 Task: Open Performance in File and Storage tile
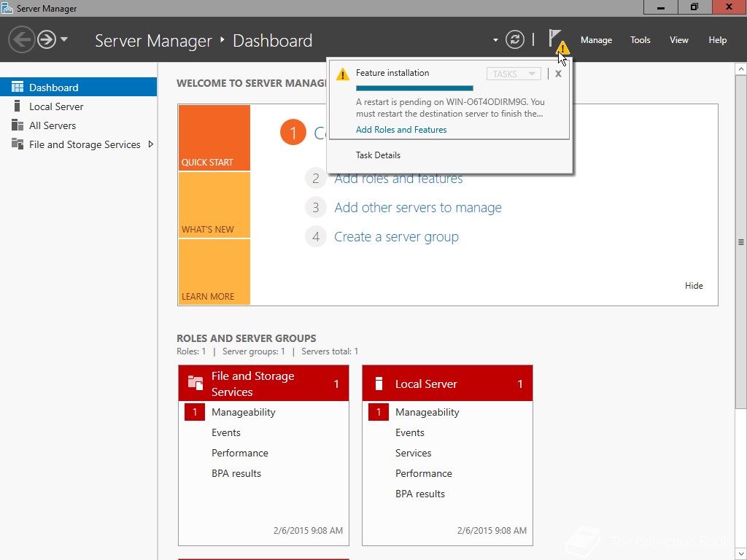(239, 454)
